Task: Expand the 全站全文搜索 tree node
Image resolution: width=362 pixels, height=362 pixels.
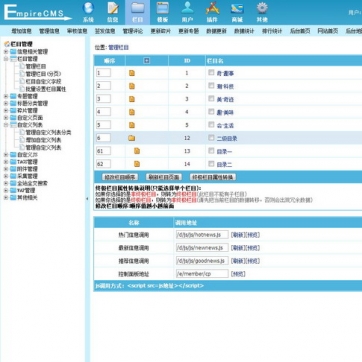Action: tap(6, 183)
